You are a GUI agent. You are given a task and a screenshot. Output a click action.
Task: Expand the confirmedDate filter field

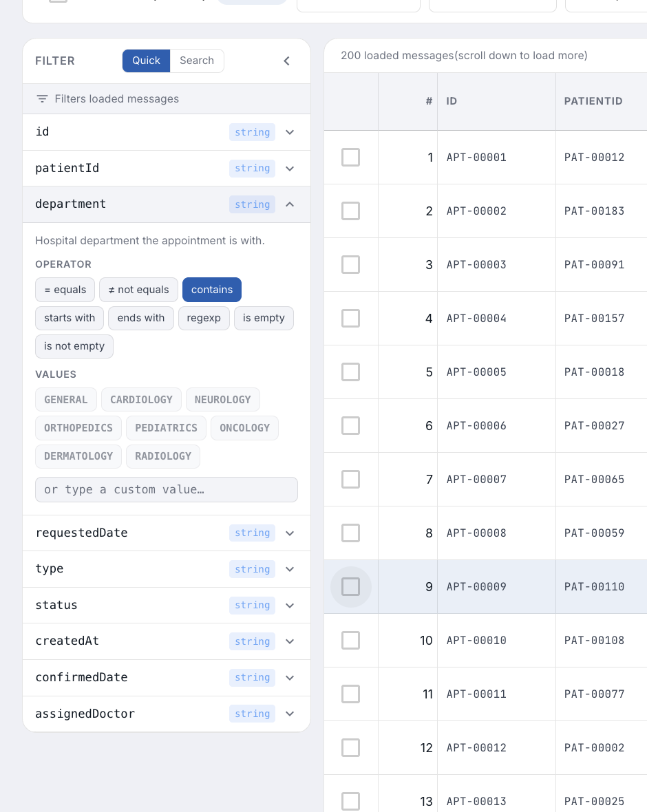(x=167, y=677)
